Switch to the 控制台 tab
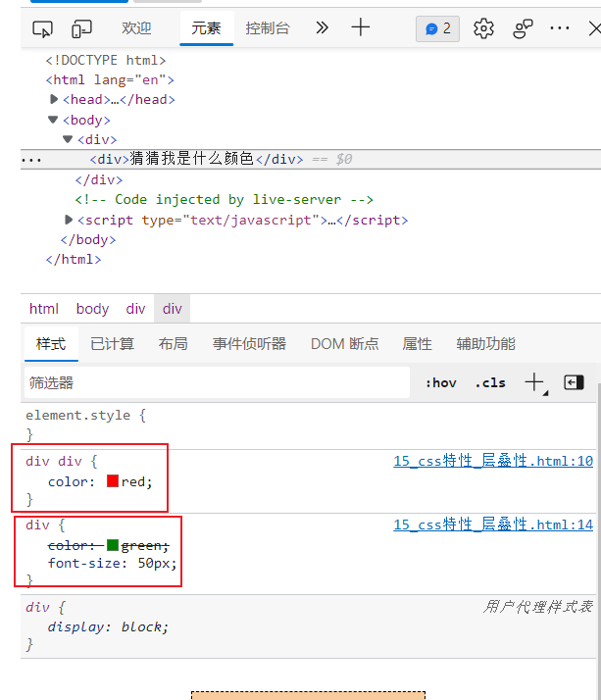This screenshot has width=601, height=700. pos(268,28)
